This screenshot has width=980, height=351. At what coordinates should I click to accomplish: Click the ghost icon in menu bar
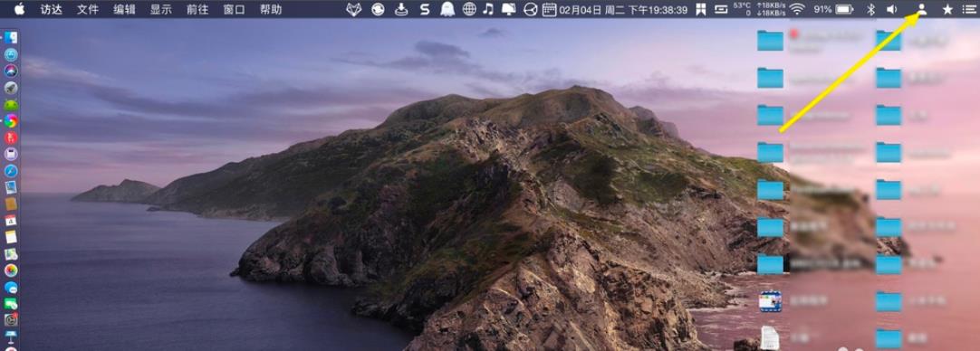pyautogui.click(x=447, y=9)
